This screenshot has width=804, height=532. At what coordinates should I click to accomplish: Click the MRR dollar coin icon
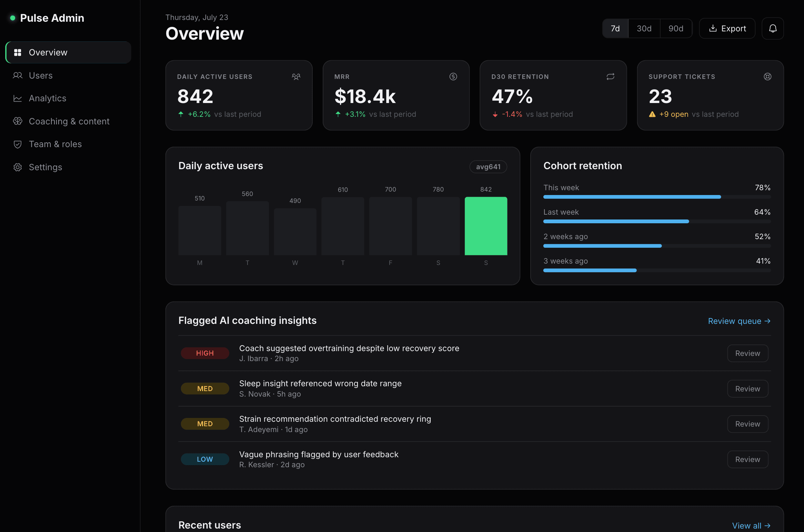click(453, 76)
